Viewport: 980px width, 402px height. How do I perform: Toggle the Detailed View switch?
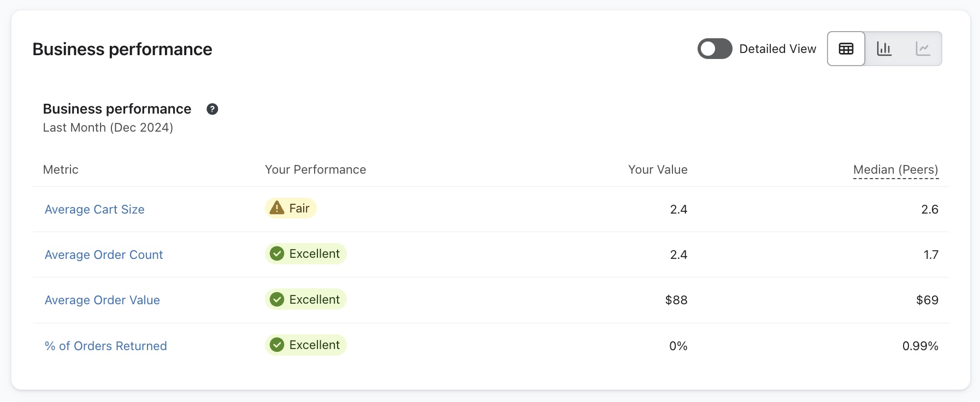pos(715,49)
